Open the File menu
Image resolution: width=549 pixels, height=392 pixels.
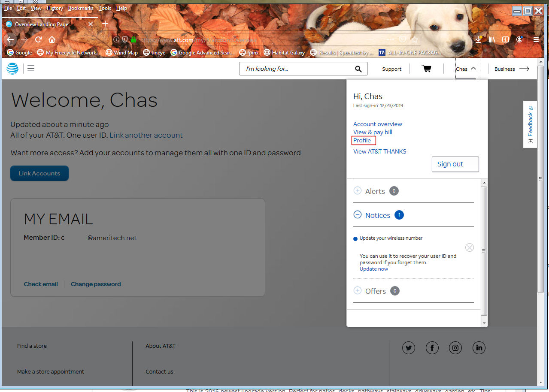pos(8,8)
